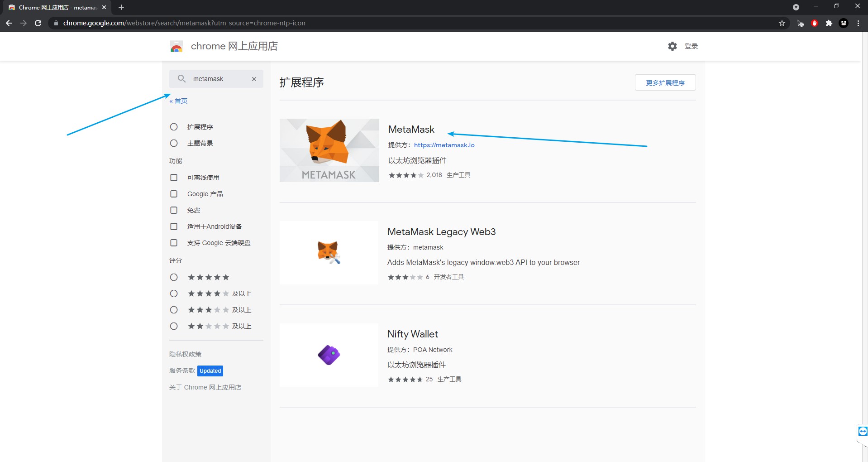The height and width of the screenshot is (462, 868).
Task: Open the Nifty Wallet title
Action: 413,334
